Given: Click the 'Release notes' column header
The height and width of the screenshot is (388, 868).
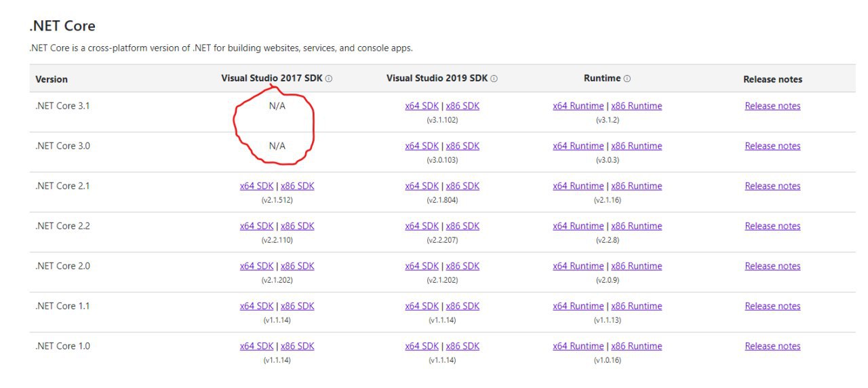Looking at the screenshot, I should point(772,79).
